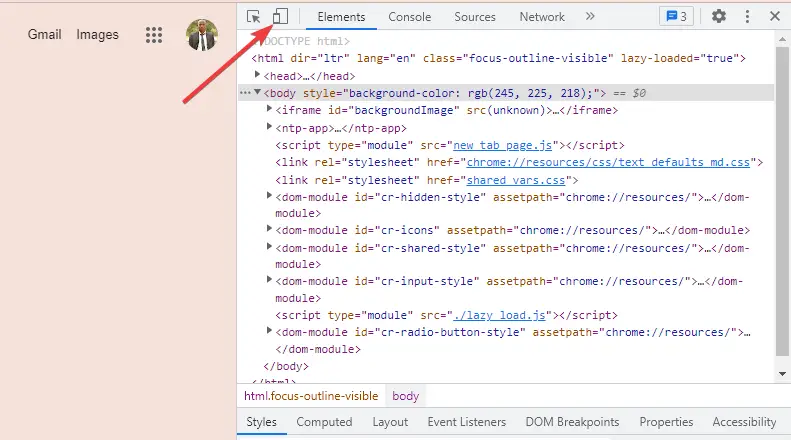Click scrollbar down arrow in Elements panel
This screenshot has width=791, height=440.
[782, 374]
